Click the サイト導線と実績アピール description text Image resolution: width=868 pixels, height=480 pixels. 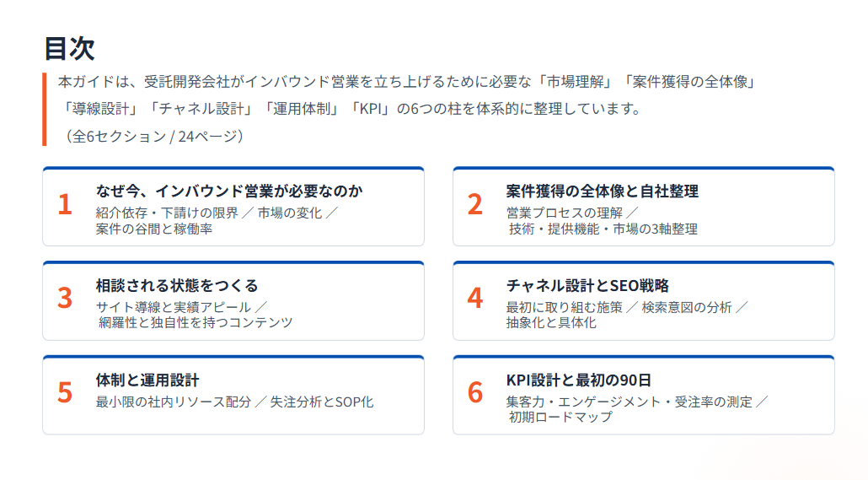pos(173,306)
